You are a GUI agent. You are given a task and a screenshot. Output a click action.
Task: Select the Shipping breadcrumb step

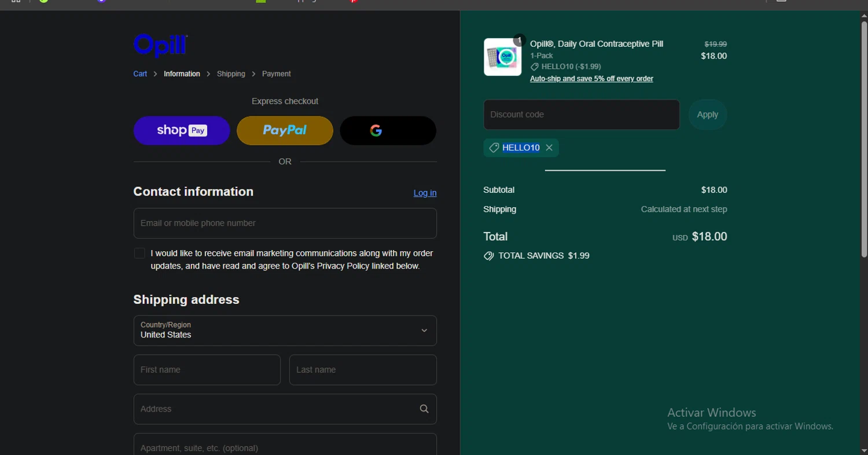point(231,74)
